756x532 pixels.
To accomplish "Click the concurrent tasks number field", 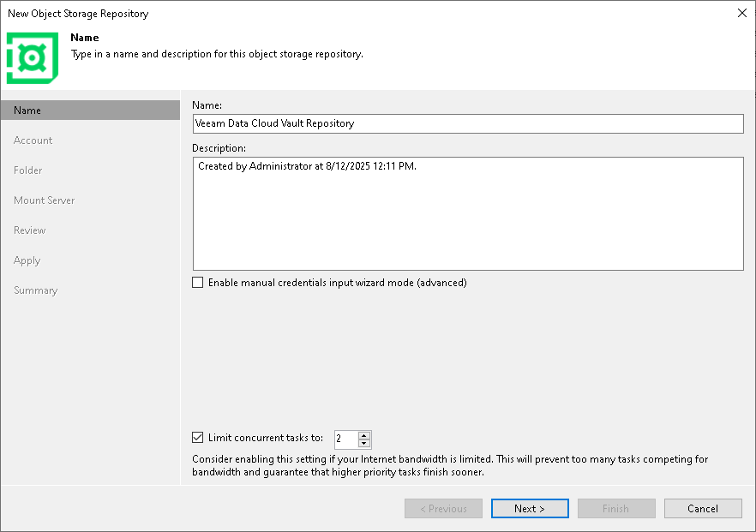I will [346, 439].
